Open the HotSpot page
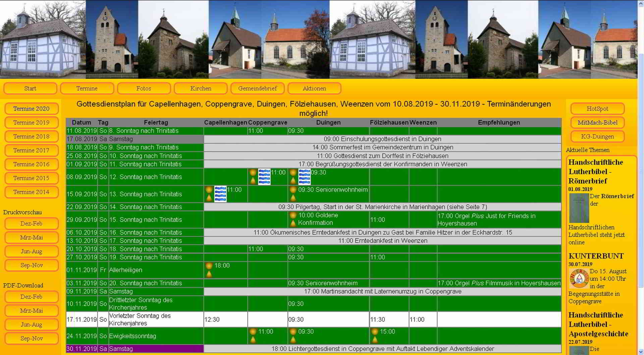Screen dimensions: 644x355 pyautogui.click(x=597, y=108)
